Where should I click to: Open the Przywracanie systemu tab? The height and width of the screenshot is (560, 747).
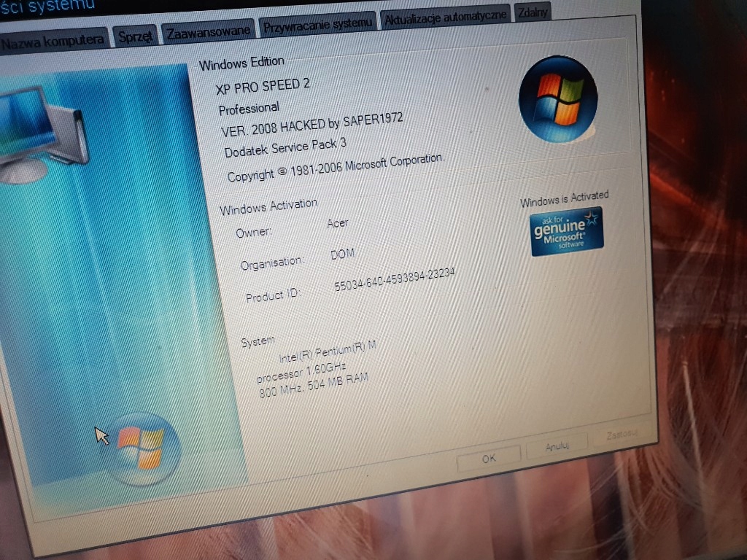[x=317, y=24]
